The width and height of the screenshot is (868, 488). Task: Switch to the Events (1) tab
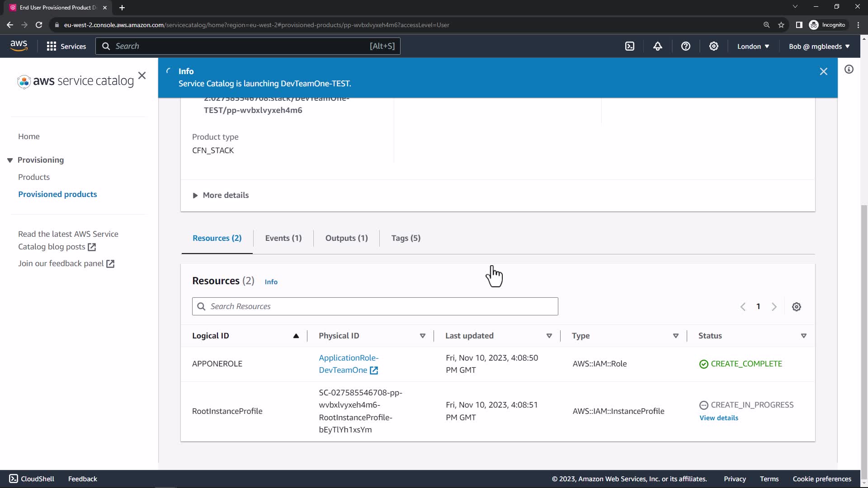click(x=283, y=238)
